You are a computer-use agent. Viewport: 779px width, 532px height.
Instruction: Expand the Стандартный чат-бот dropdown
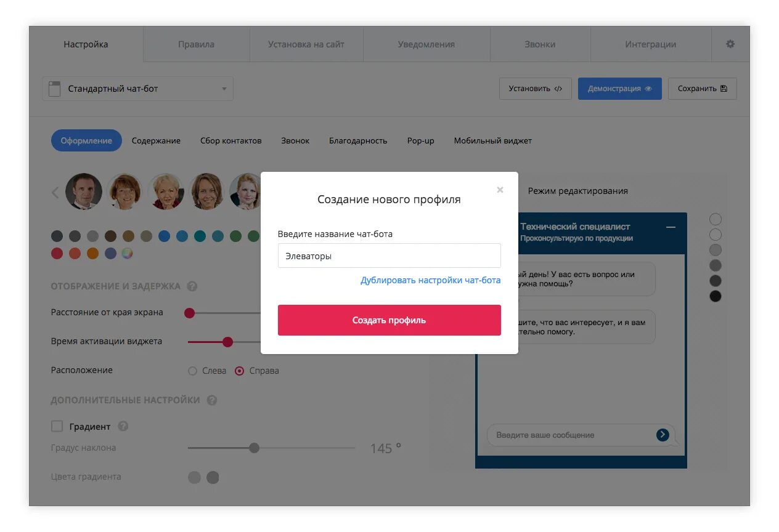pyautogui.click(x=138, y=89)
